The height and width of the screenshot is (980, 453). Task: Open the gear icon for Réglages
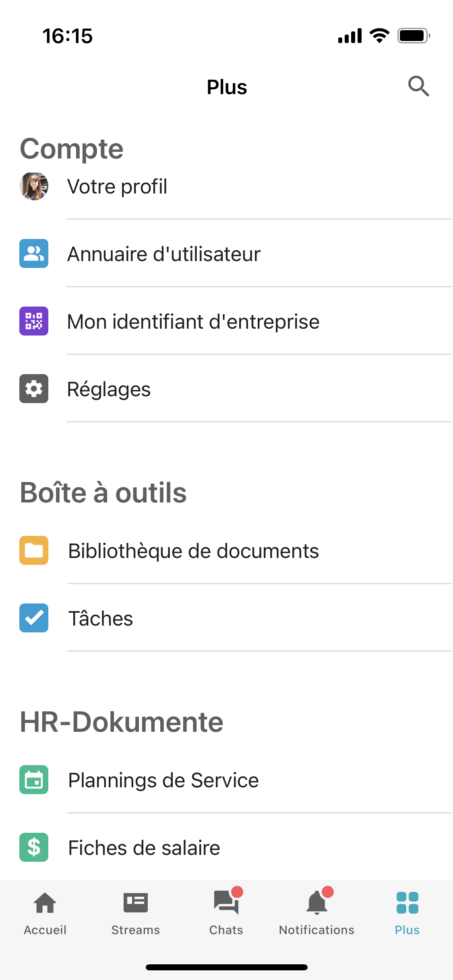34,389
